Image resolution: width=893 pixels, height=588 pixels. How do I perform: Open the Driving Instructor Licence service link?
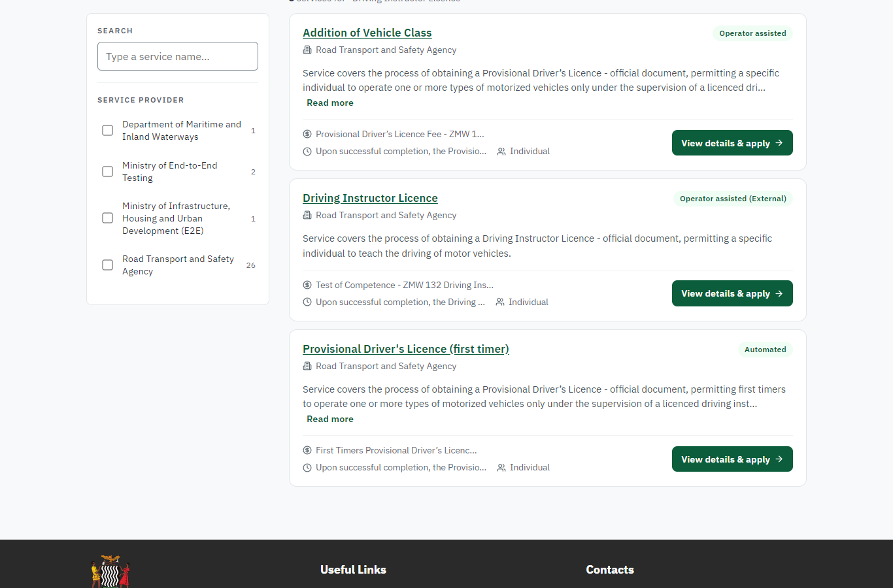(370, 199)
